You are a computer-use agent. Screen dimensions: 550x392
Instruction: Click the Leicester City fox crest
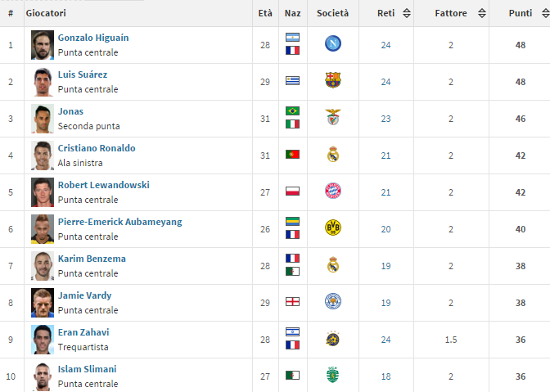point(333,301)
